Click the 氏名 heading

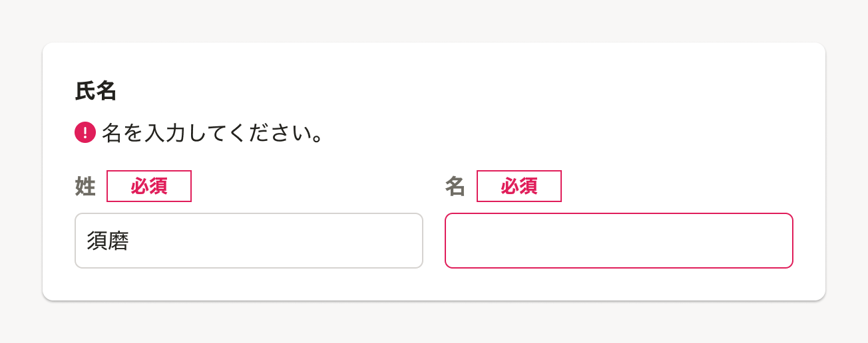(x=96, y=91)
